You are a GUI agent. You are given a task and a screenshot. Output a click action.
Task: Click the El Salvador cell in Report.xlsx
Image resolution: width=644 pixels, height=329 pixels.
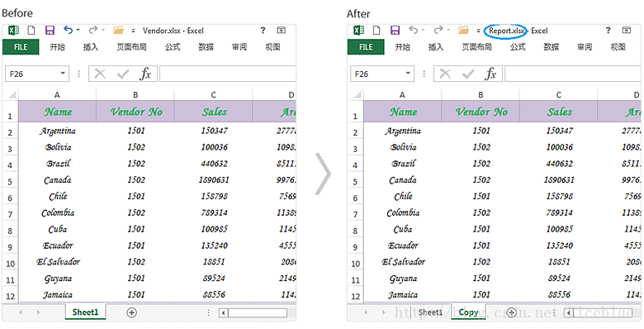coord(403,262)
